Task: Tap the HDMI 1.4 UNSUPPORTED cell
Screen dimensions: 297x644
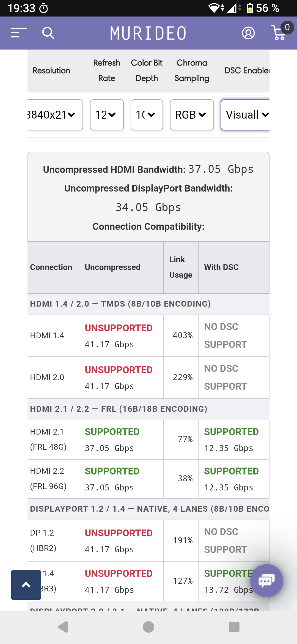Action: [x=121, y=336]
